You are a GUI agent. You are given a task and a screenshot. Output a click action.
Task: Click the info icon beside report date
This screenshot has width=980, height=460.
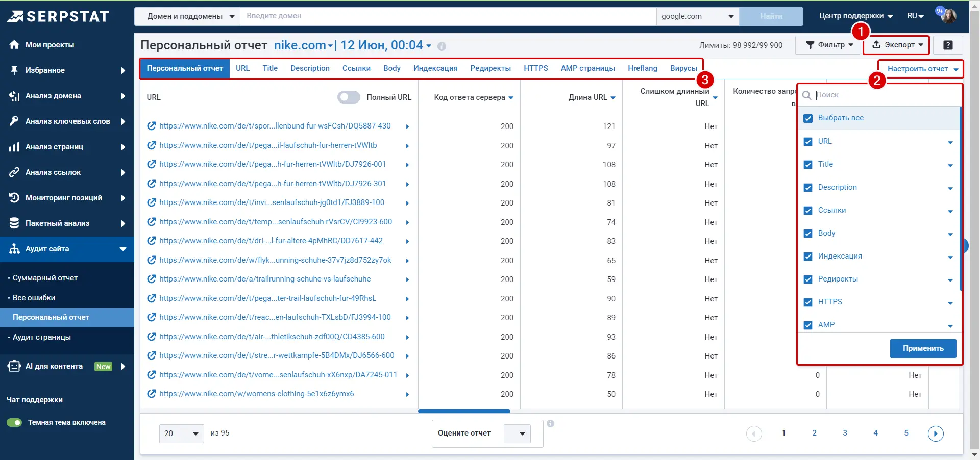(x=442, y=46)
